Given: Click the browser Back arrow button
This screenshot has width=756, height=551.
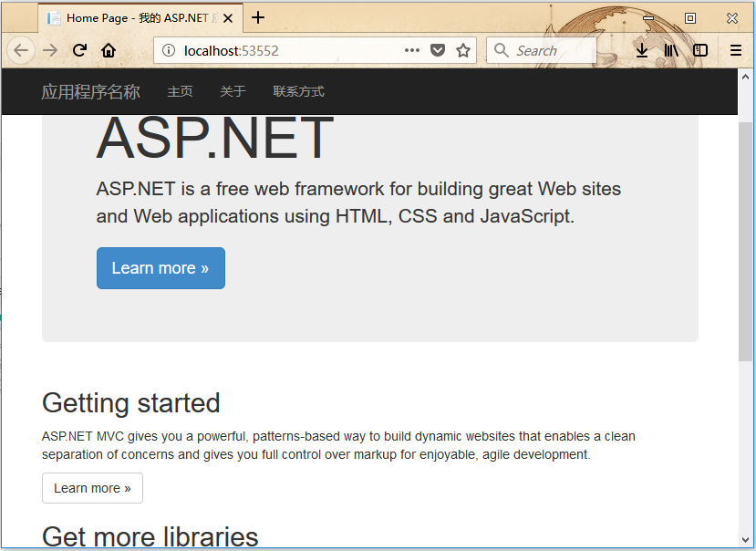Looking at the screenshot, I should (x=21, y=51).
